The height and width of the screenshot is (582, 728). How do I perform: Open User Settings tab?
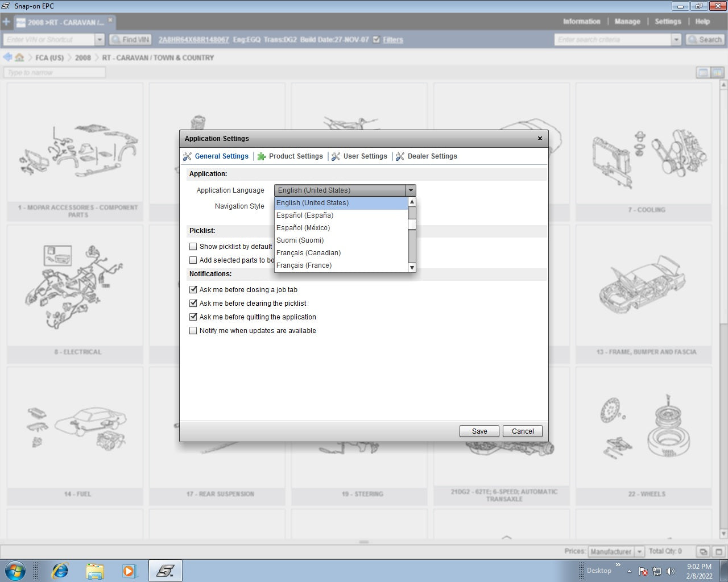coord(365,156)
